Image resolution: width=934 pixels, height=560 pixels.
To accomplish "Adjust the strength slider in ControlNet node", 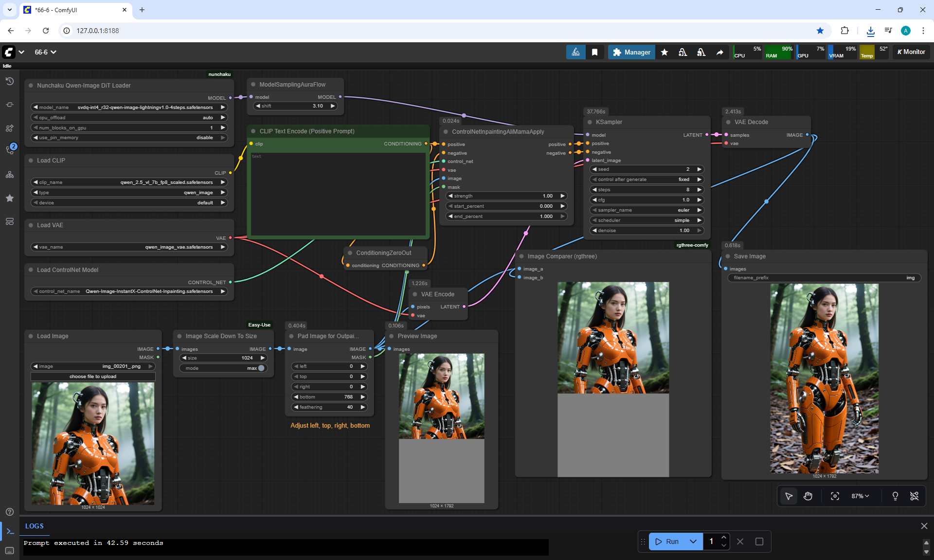I will pyautogui.click(x=506, y=196).
